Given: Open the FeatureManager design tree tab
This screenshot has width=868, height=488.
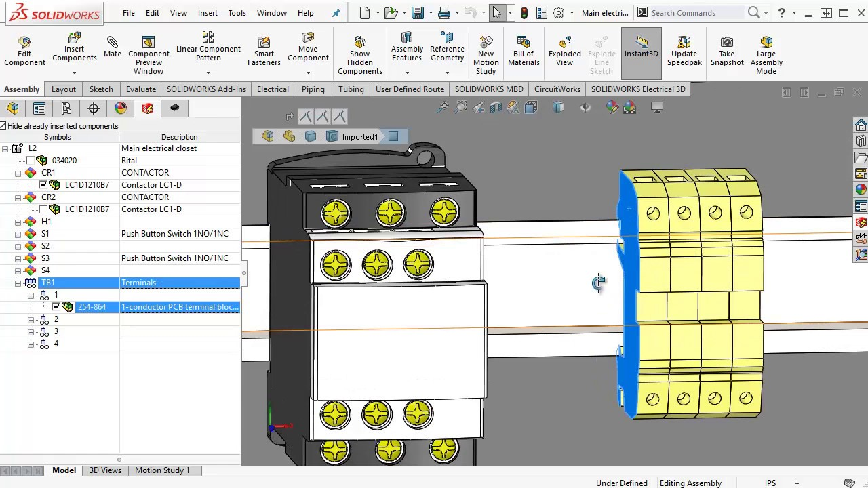Looking at the screenshot, I should (x=12, y=108).
